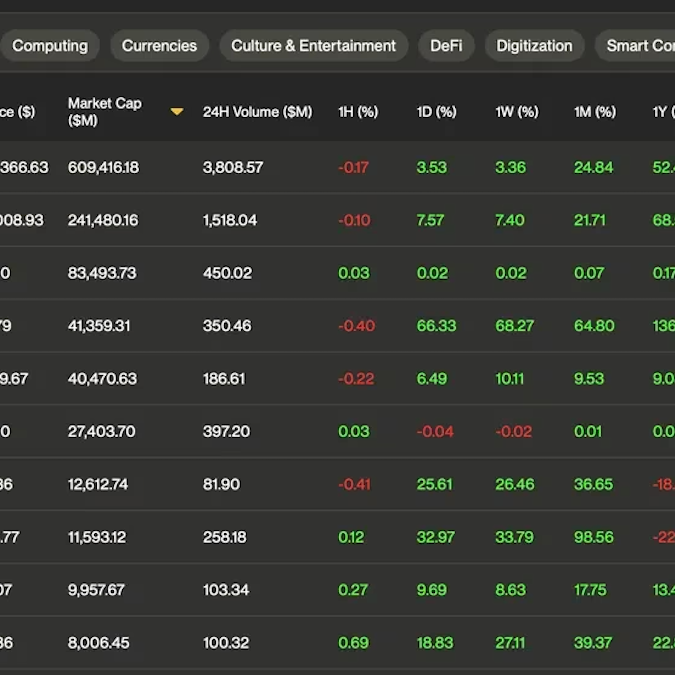Open the row with market cap 8,006.45
This screenshot has width=675, height=675.
coord(98,643)
